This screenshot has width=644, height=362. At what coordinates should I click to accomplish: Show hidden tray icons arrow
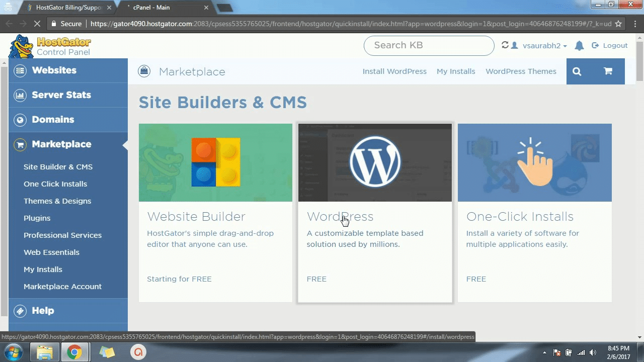click(545, 352)
